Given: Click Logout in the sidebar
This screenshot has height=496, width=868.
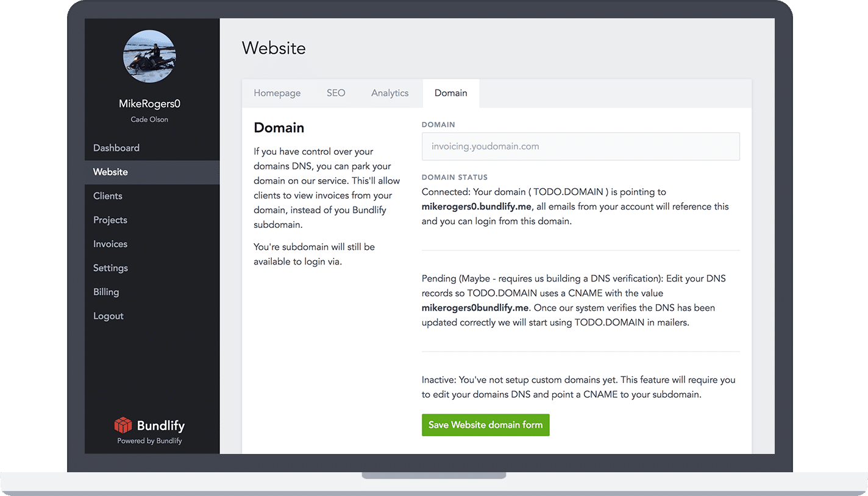Looking at the screenshot, I should click(152, 316).
